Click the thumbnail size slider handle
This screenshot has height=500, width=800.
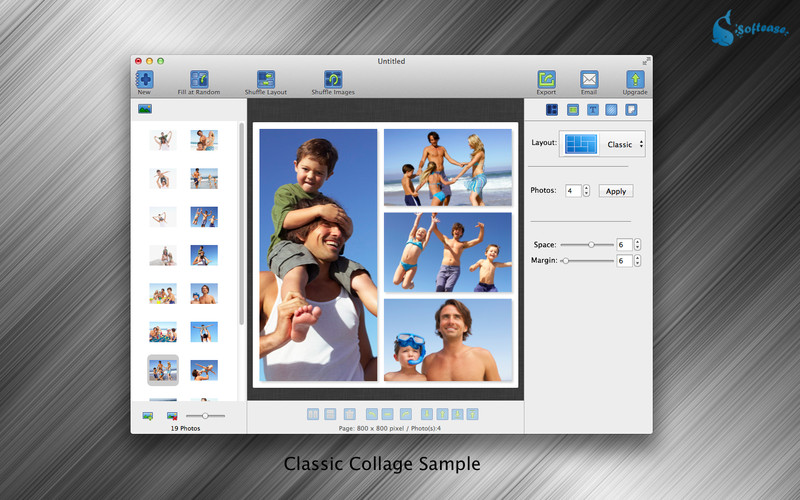coord(205,416)
